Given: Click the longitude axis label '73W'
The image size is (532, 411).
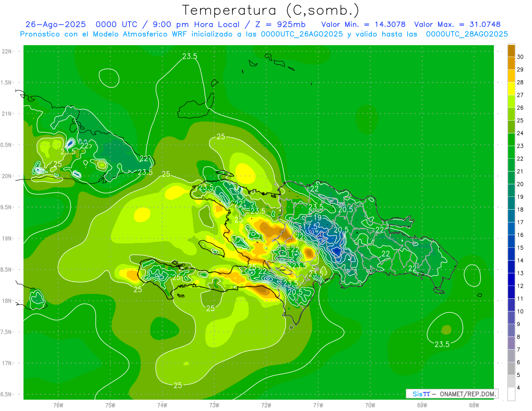Looking at the screenshot, I should point(214,405).
